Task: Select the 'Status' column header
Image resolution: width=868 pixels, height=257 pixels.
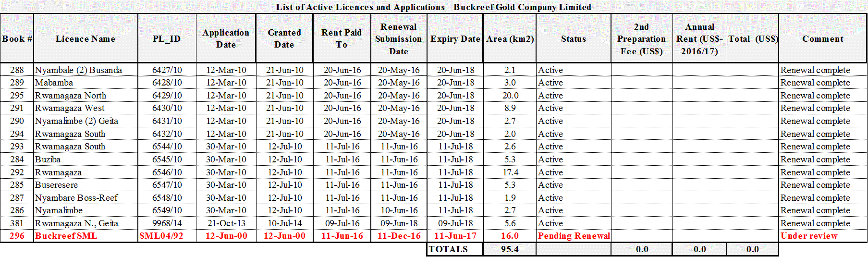Action: click(574, 39)
